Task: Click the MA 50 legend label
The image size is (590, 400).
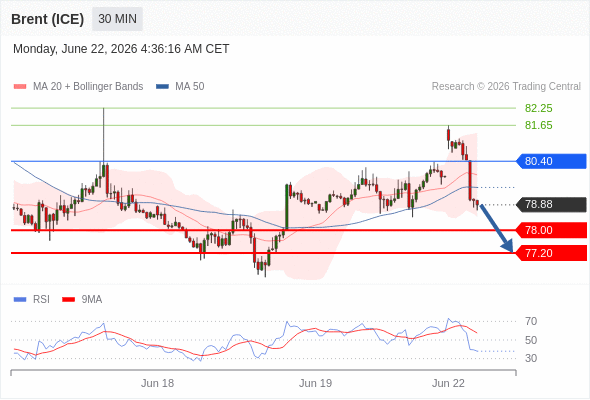Action: [x=190, y=87]
